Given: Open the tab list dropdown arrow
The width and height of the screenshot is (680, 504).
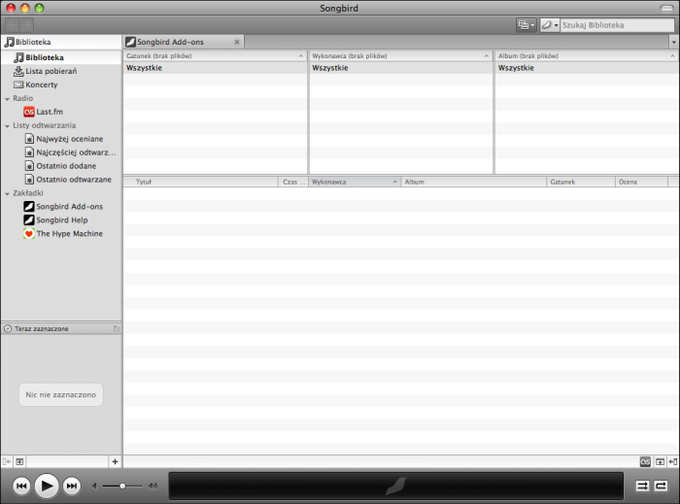Looking at the screenshot, I should [x=674, y=42].
